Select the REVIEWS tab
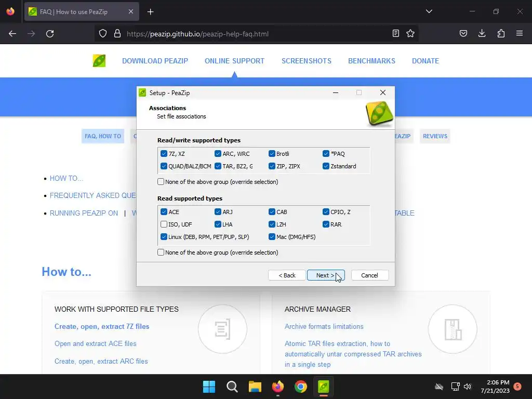 tap(435, 136)
